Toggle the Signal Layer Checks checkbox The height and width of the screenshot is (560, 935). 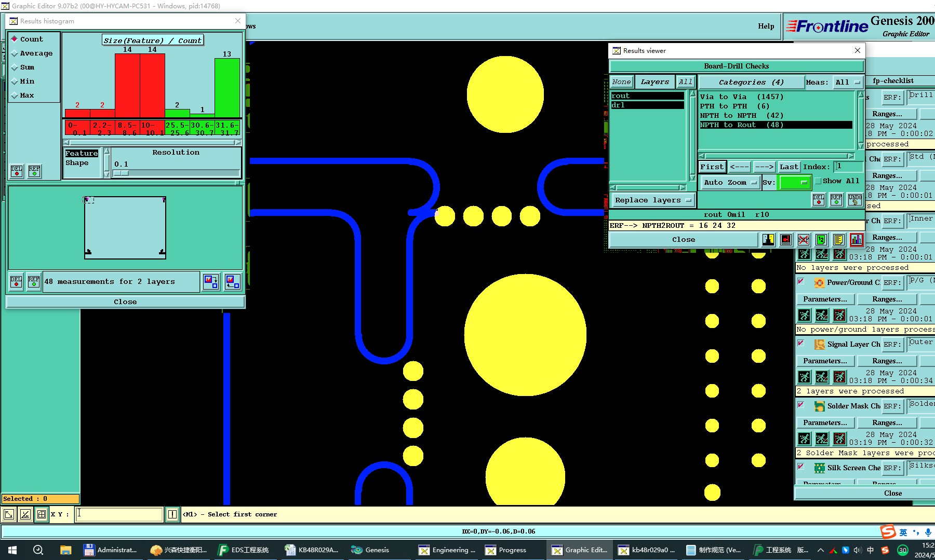[801, 343]
